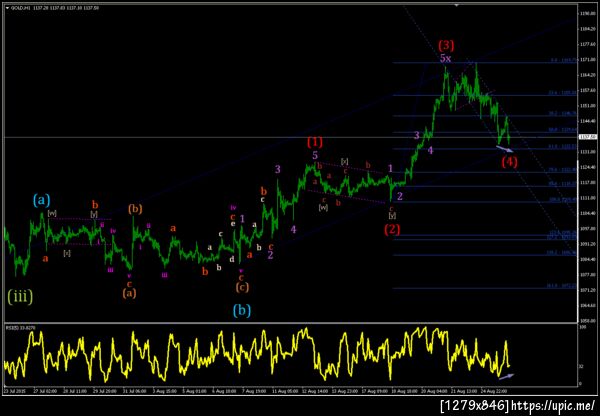This screenshot has width=600, height=416.
Task: Click the 7 Aug 19:00 time label
Action: (254, 391)
